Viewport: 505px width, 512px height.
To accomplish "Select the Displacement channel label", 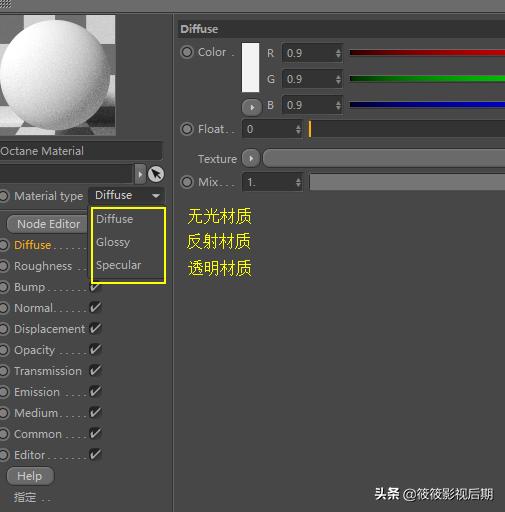I will coord(49,329).
